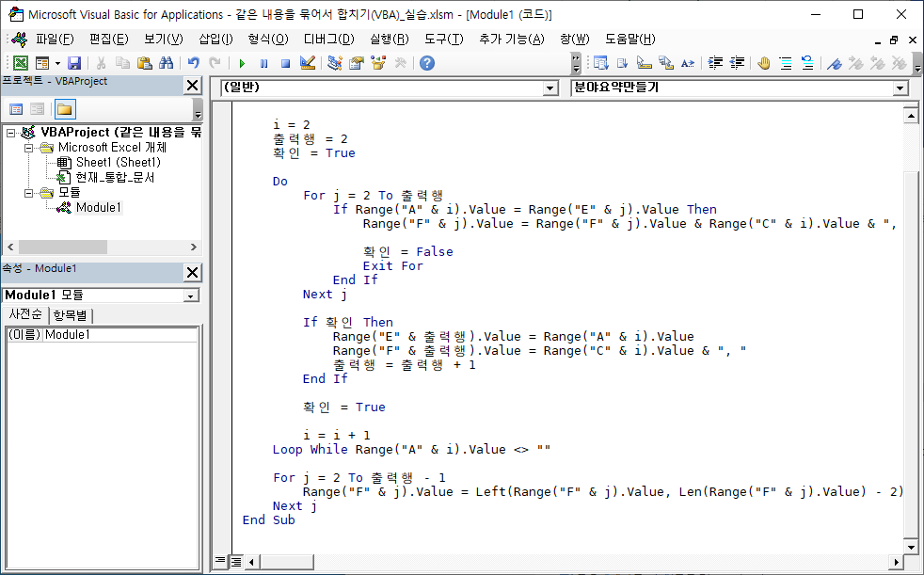Open the Insert (삽입) menu

(215, 40)
